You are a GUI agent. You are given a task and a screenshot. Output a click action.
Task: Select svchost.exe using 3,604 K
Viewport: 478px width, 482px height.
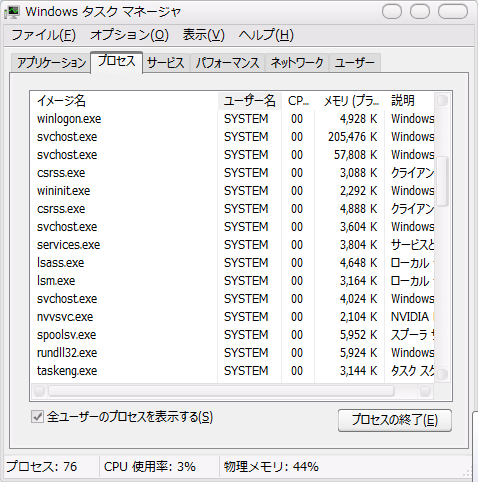tap(233, 227)
